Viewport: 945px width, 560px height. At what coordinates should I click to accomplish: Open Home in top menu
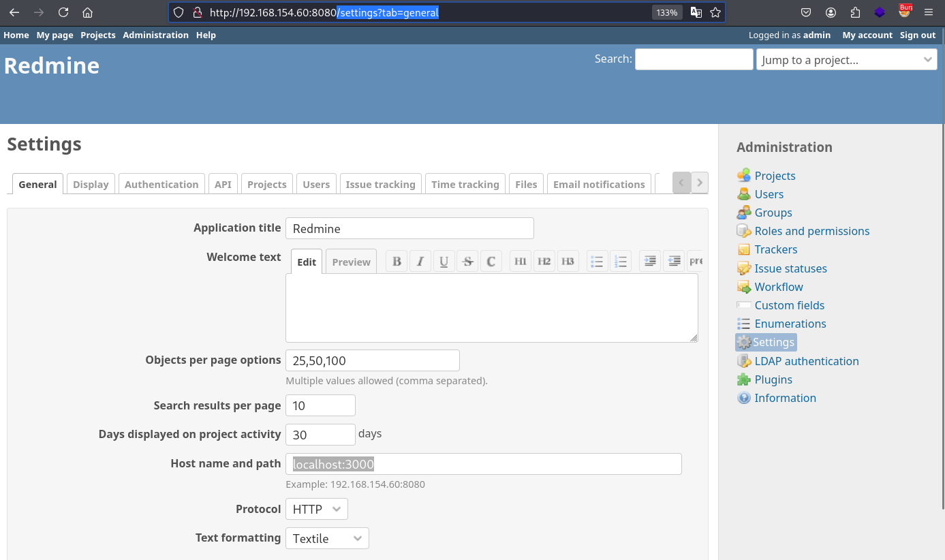pyautogui.click(x=16, y=35)
